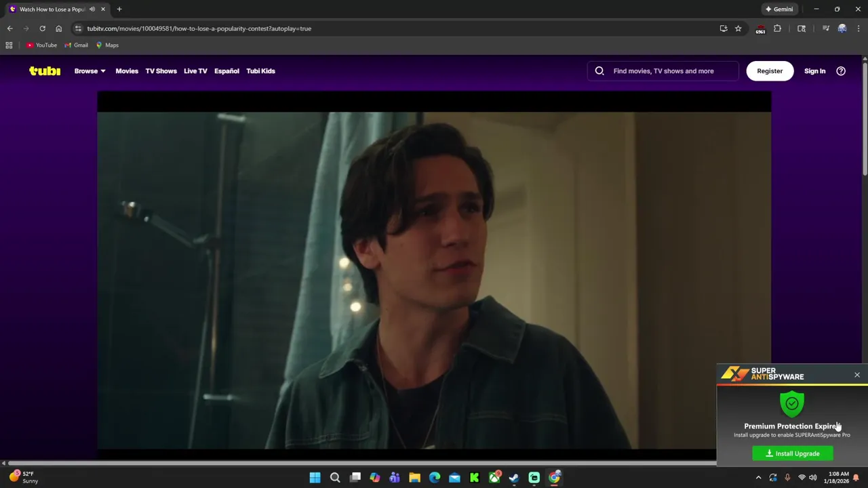Reload the current page
The width and height of the screenshot is (868, 488).
click(x=42, y=28)
